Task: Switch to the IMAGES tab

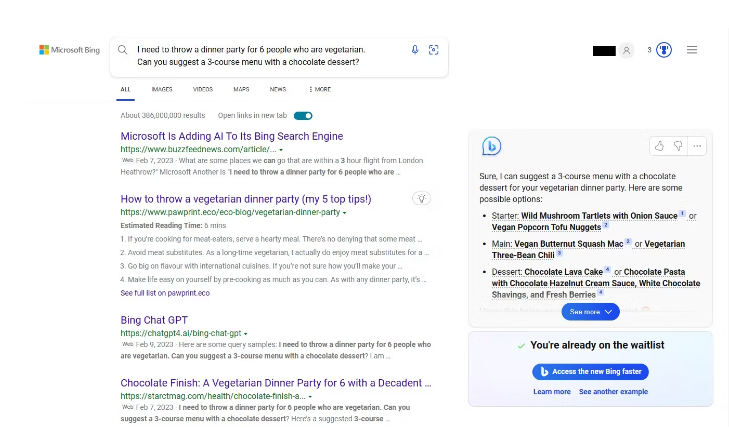Action: coord(162,89)
